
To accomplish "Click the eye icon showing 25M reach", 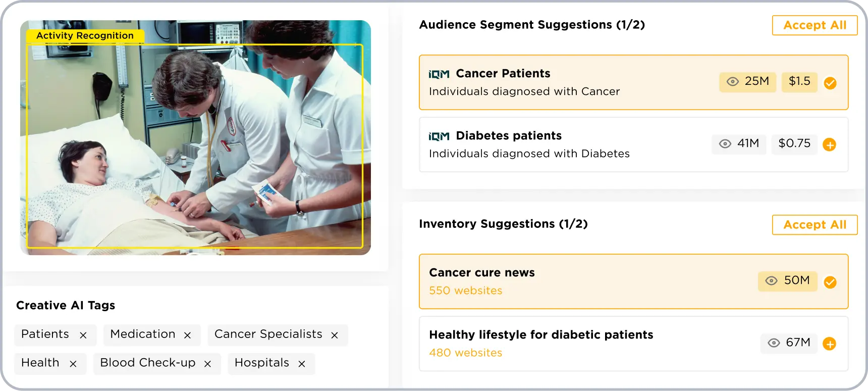I will pyautogui.click(x=733, y=82).
